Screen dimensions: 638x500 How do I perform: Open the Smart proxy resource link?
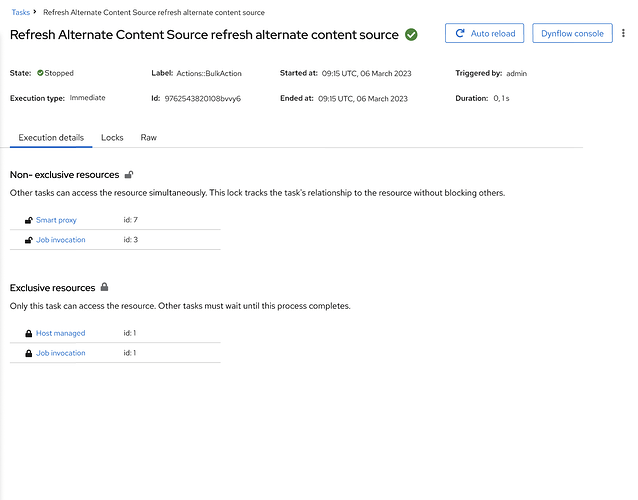[x=56, y=220]
